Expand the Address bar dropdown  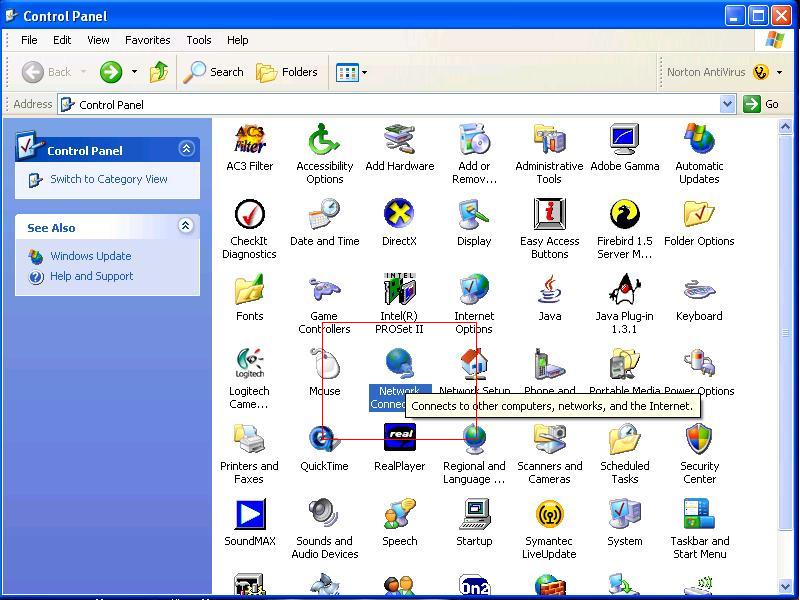(728, 104)
